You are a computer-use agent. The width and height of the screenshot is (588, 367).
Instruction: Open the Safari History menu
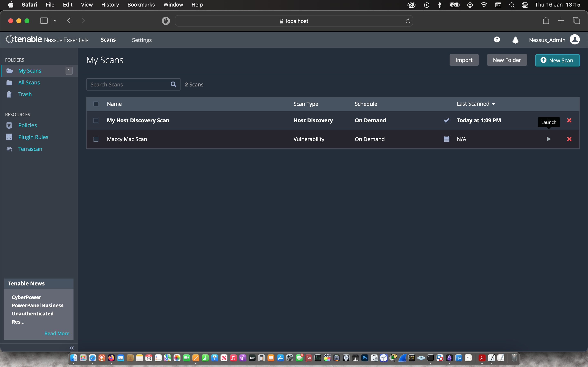(x=110, y=5)
